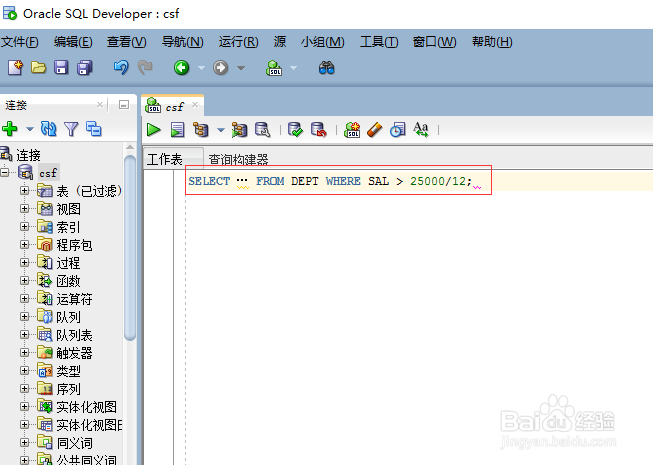This screenshot has width=653, height=465.
Task: Open the 帮助(H) menu
Action: 492,42
